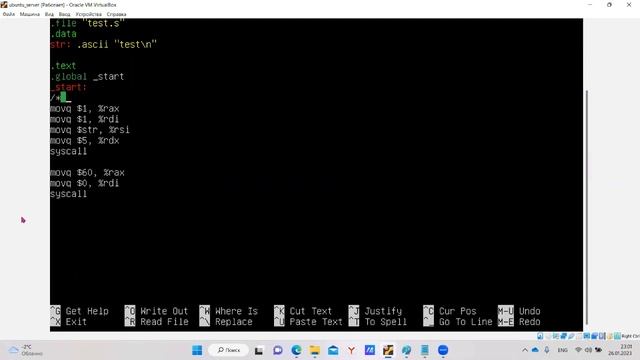Click the taskbar Поиск search box
This screenshot has height=360, width=640.
click(x=228, y=350)
